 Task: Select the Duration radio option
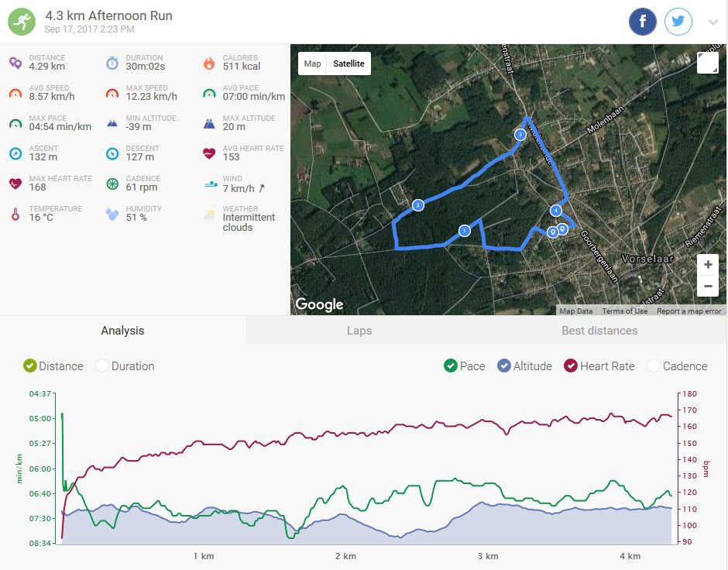point(102,366)
